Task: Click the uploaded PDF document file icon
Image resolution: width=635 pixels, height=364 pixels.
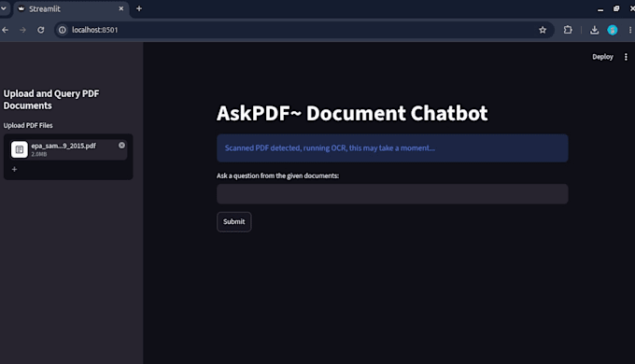Action: [19, 149]
